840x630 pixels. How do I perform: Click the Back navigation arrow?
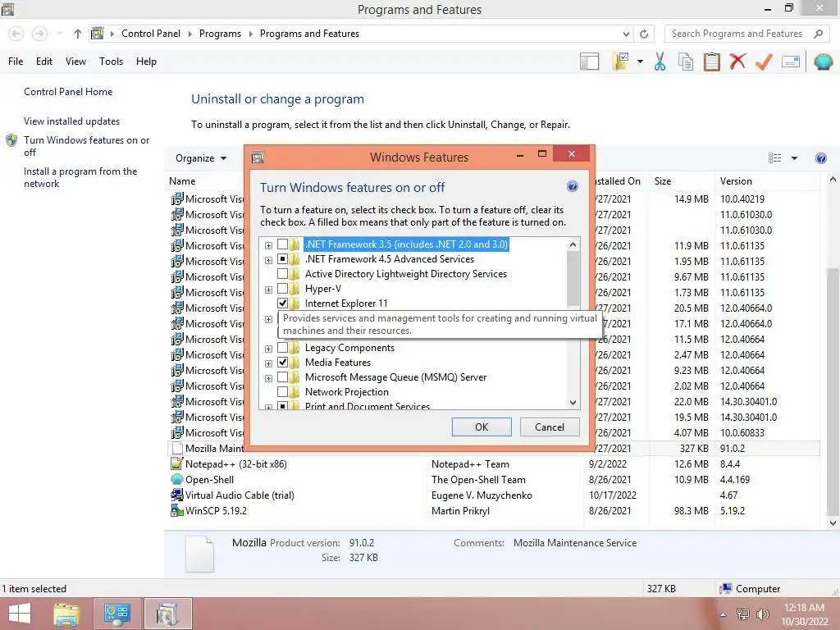(16, 34)
